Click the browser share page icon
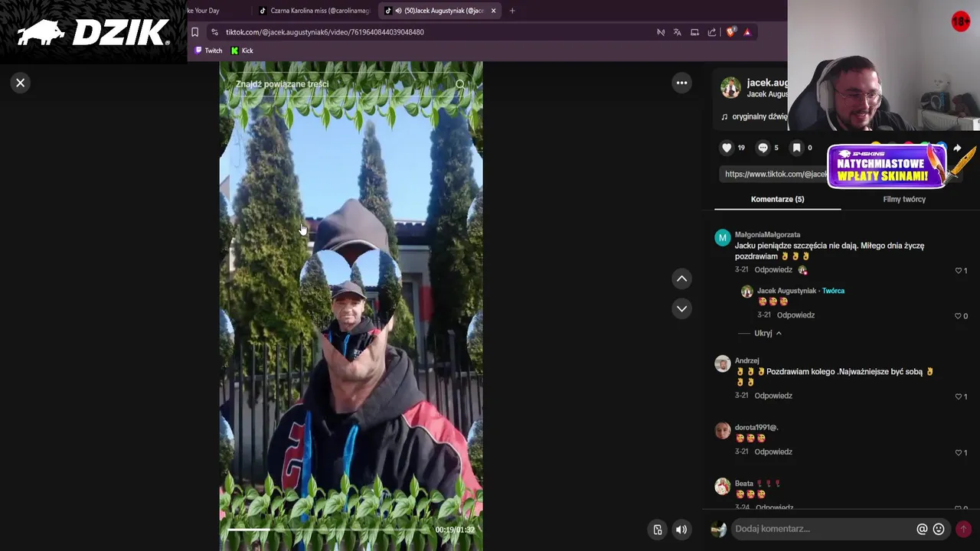 (x=712, y=32)
